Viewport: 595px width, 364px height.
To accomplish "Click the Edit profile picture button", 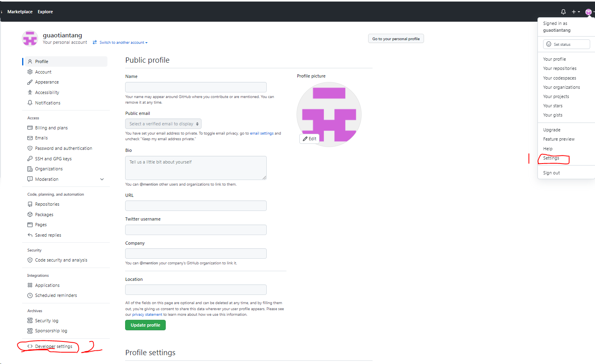I will tap(309, 139).
